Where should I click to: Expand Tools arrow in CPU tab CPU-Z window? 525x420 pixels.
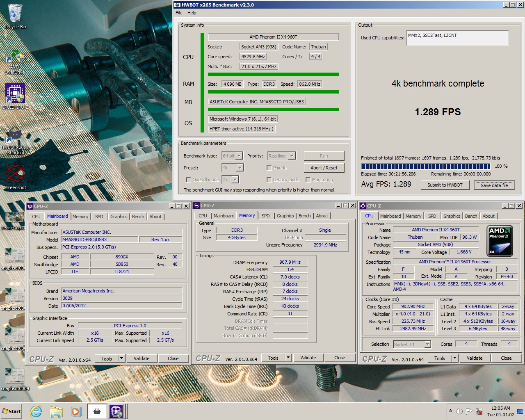click(454, 358)
